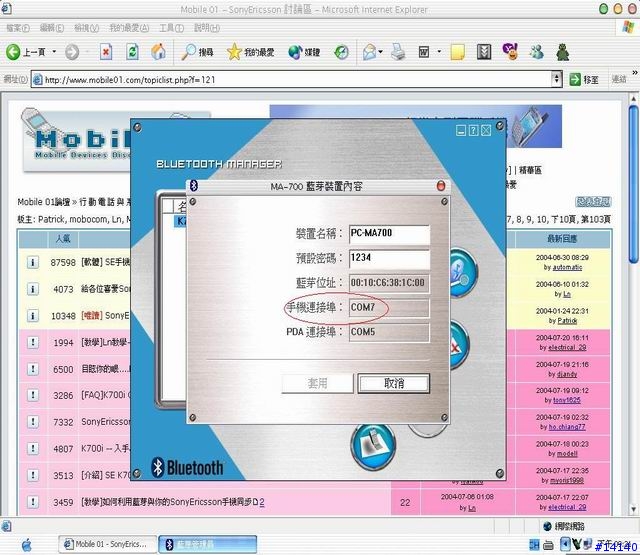Open the automatic user link
Image resolution: width=640 pixels, height=555 pixels.
(568, 267)
